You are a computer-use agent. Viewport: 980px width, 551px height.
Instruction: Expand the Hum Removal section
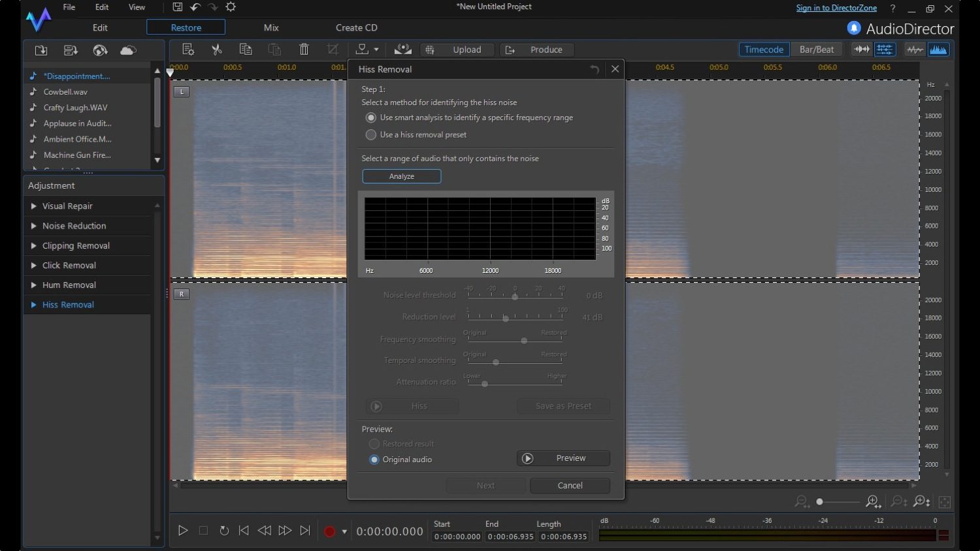point(33,285)
